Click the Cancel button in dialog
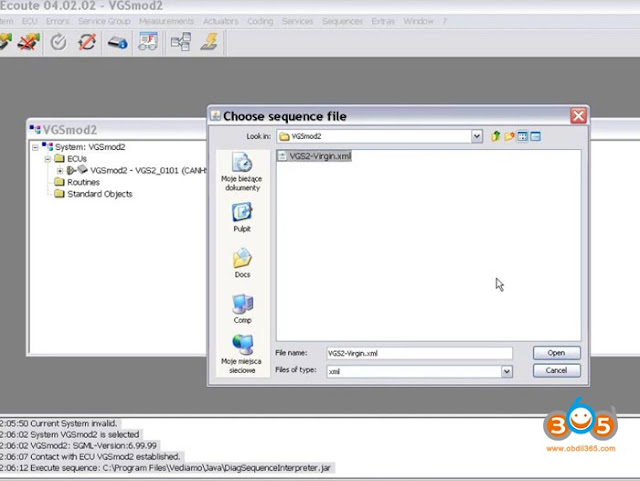640x481 pixels. [556, 370]
